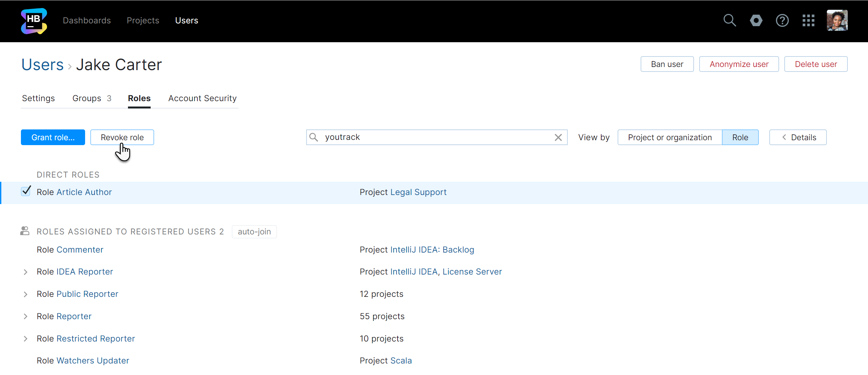Click the Users breadcrumb link
Screen dimensions: 868x375
[x=43, y=65]
